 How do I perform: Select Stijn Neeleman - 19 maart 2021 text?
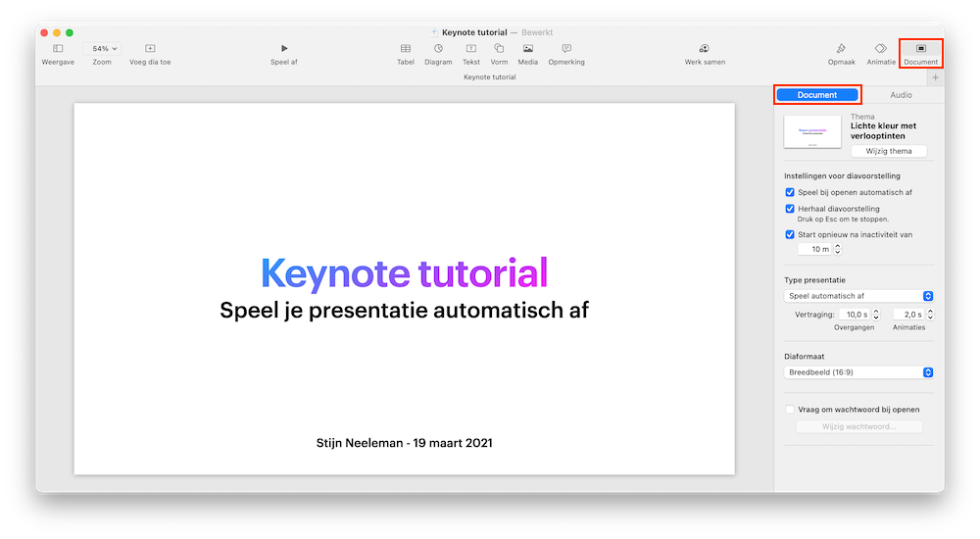(405, 443)
